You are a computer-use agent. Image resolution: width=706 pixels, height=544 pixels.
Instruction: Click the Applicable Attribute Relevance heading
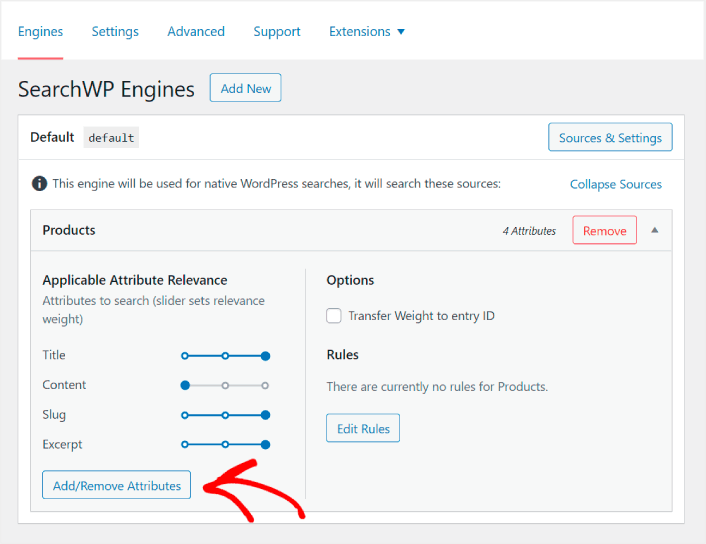[x=135, y=280]
